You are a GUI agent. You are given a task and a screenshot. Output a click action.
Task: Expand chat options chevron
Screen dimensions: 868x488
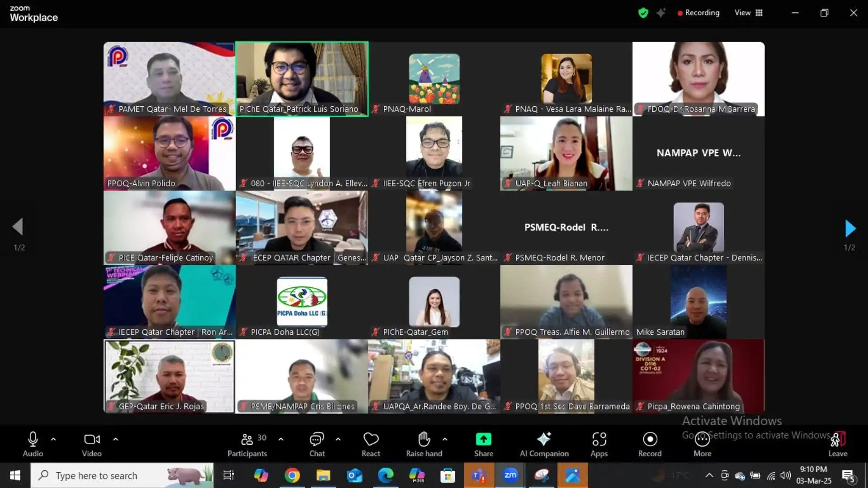click(x=338, y=439)
